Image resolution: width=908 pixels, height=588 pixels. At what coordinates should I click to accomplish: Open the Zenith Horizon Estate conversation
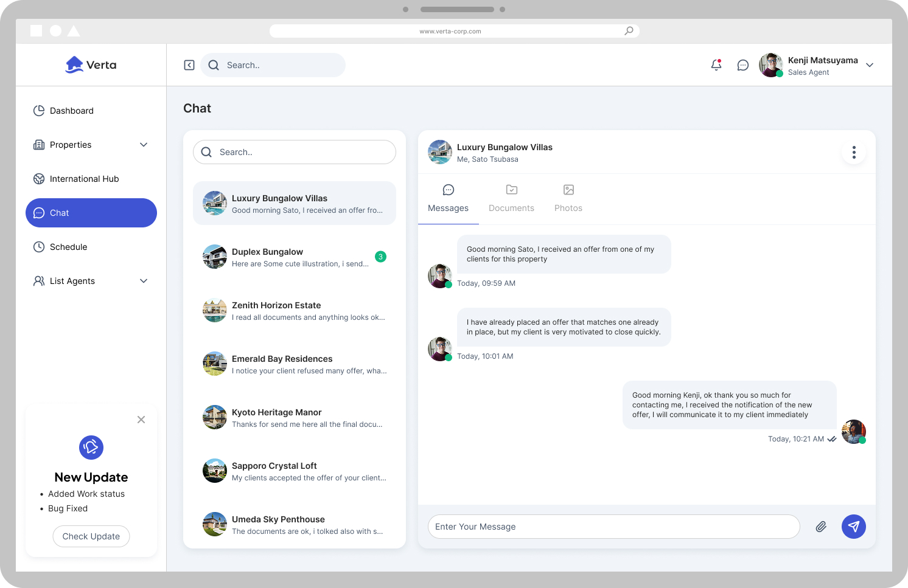pyautogui.click(x=295, y=310)
